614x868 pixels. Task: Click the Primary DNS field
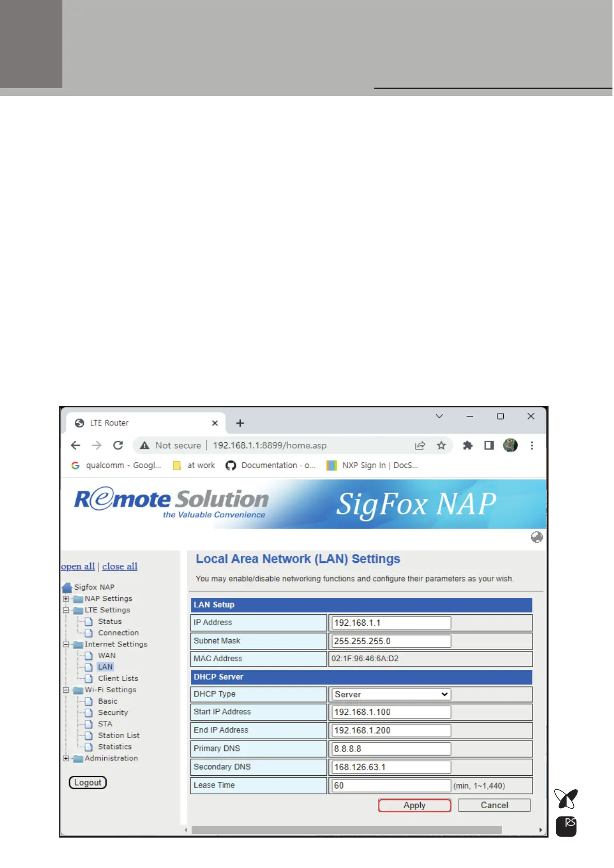tap(391, 749)
